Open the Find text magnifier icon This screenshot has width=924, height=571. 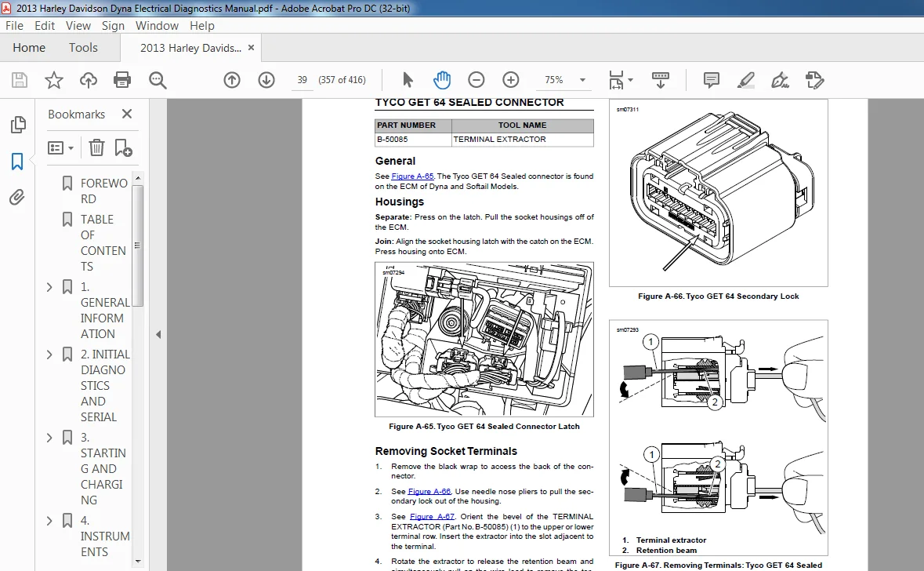158,80
